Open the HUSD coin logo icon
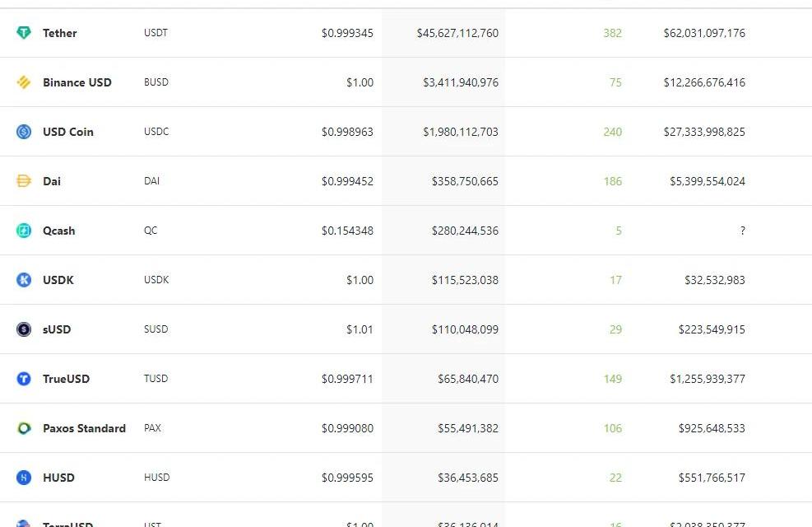 24,478
